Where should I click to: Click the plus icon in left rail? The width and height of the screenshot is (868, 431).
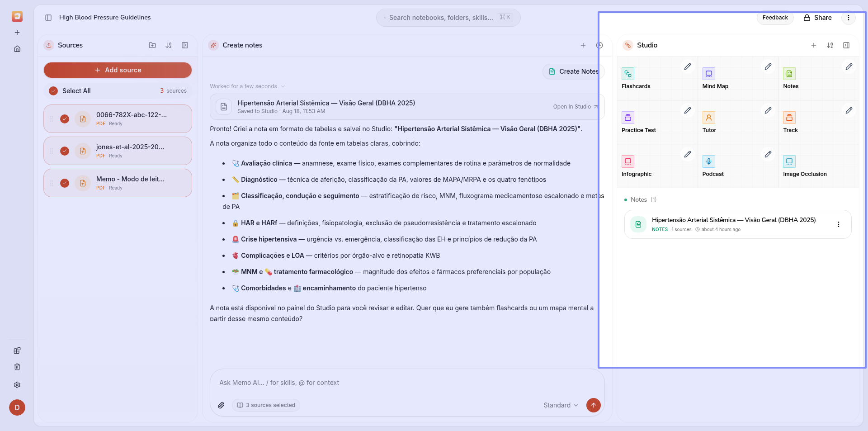[17, 33]
